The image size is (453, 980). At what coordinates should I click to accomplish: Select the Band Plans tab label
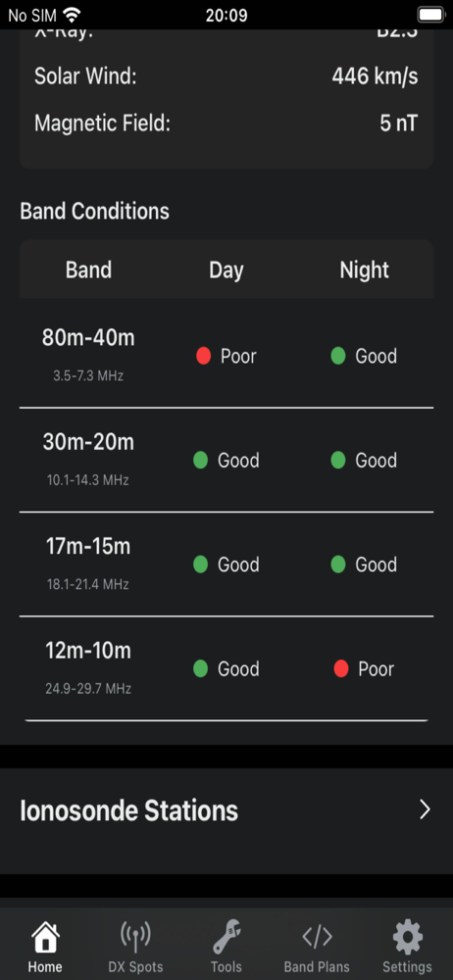tap(318, 967)
